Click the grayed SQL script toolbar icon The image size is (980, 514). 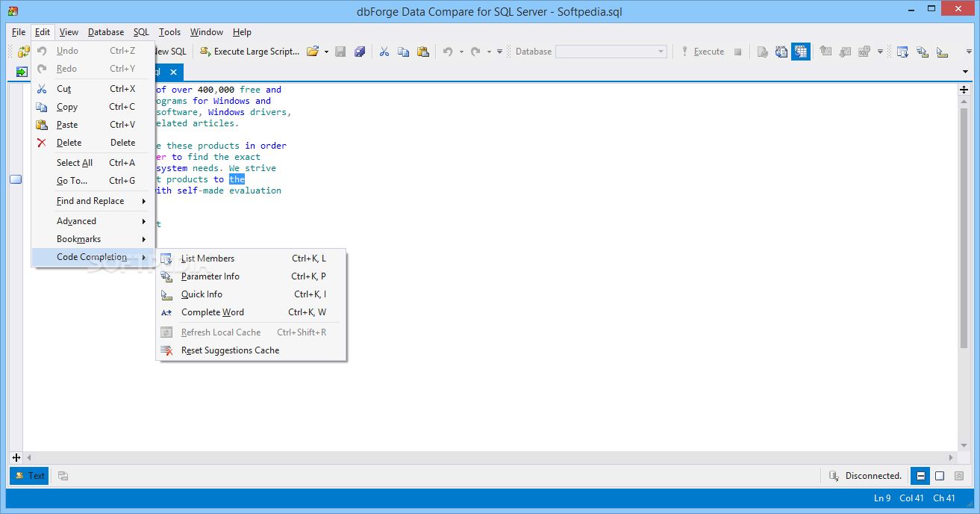click(864, 52)
